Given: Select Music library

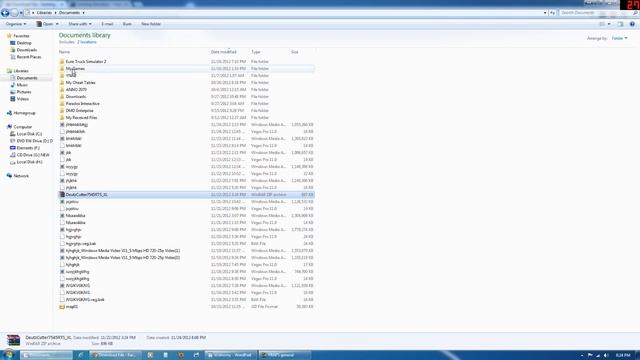Looking at the screenshot, I should (x=22, y=85).
